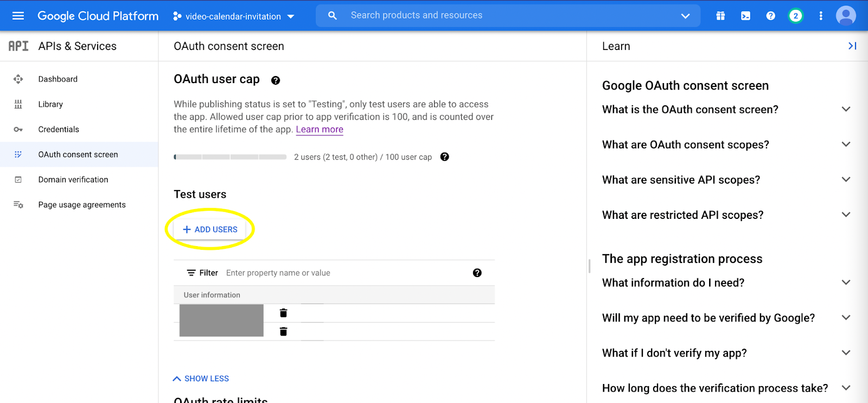Click the search magnifier icon
Viewport: 868px width, 403px height.
(333, 16)
